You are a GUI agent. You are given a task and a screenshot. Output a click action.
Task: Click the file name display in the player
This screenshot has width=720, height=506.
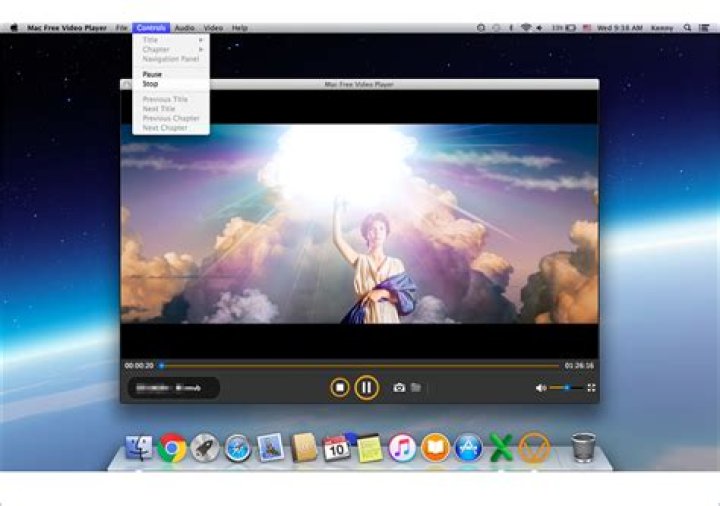(x=173, y=388)
